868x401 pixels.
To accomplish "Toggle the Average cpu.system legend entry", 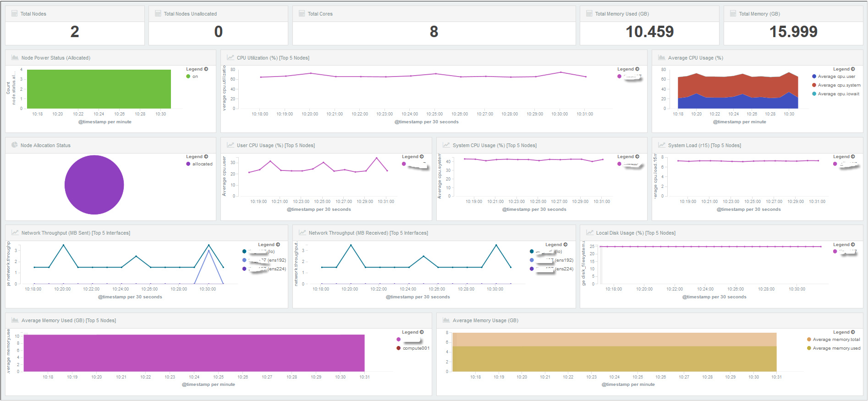I will (839, 85).
